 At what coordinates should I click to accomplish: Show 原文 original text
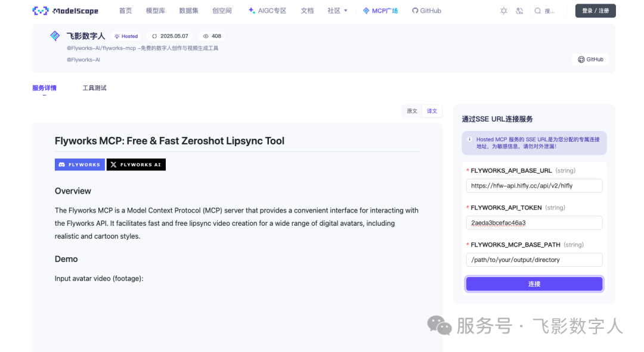[411, 111]
